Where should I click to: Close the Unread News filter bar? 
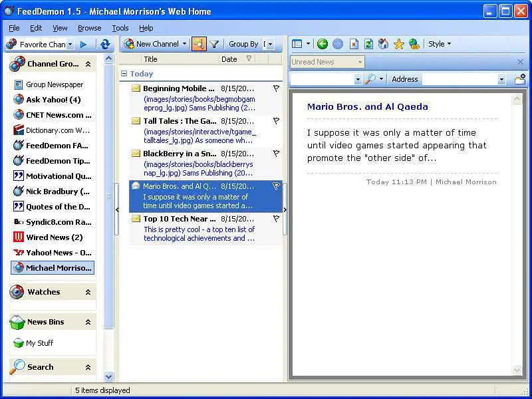point(520,62)
